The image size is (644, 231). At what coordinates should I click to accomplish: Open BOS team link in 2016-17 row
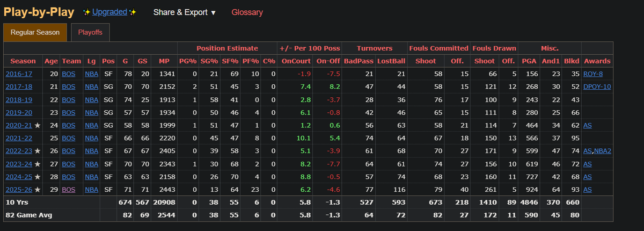click(69, 74)
